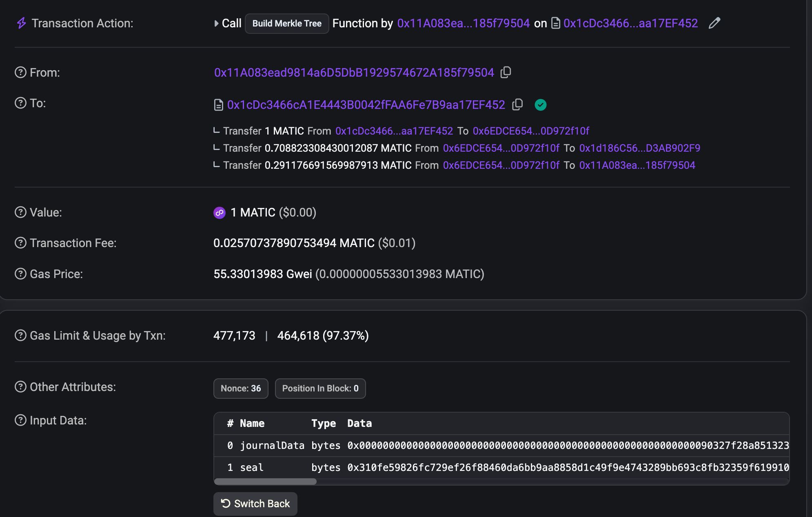
Task: Click the Value help question icon
Action: pyautogui.click(x=20, y=212)
